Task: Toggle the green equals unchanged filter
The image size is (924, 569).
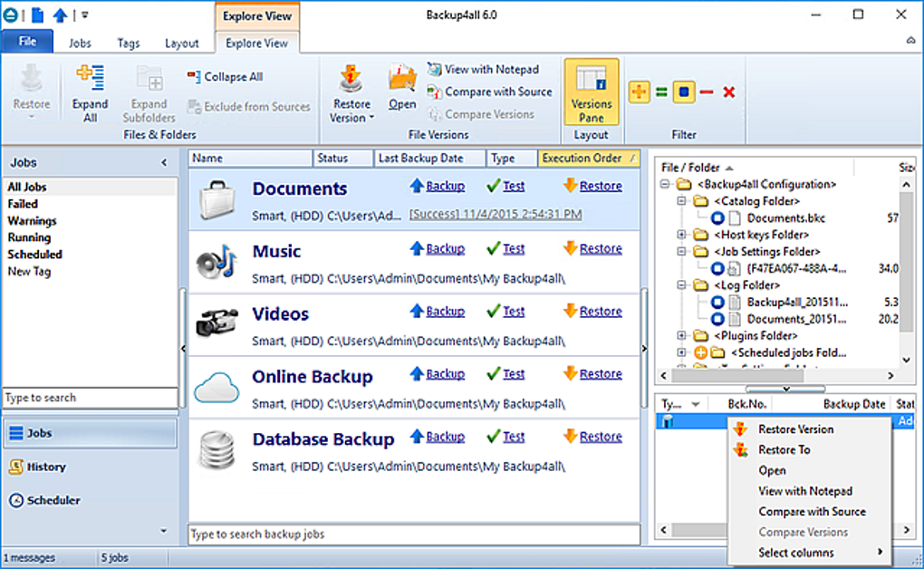Action: pos(661,92)
